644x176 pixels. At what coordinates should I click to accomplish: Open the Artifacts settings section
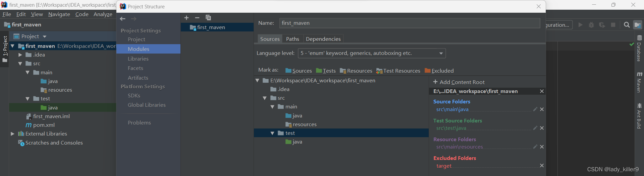tap(138, 78)
